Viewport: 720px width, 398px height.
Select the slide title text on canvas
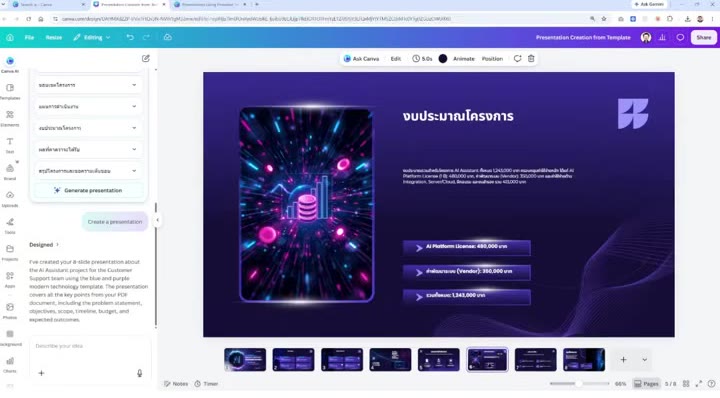coord(458,116)
